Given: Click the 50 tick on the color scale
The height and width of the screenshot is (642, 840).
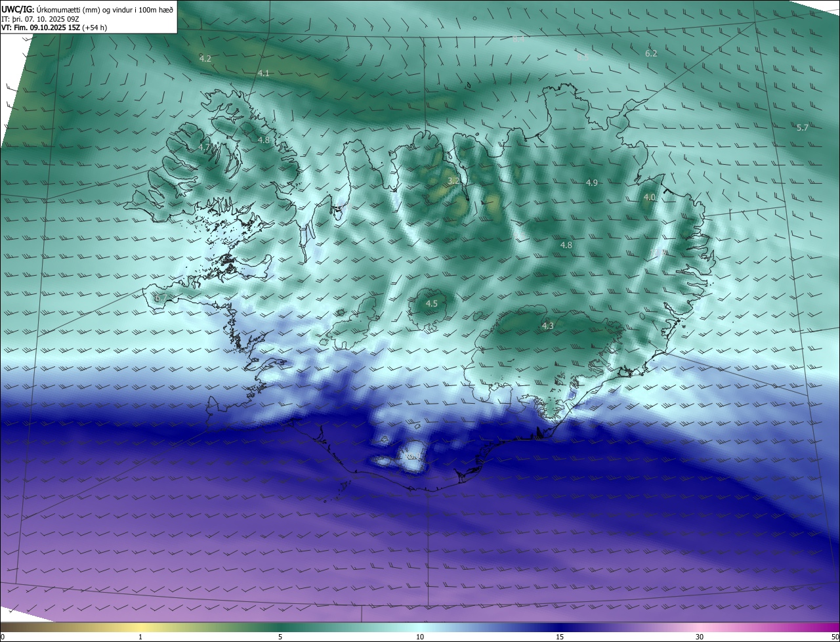Looking at the screenshot, I should pyautogui.click(x=835, y=637).
